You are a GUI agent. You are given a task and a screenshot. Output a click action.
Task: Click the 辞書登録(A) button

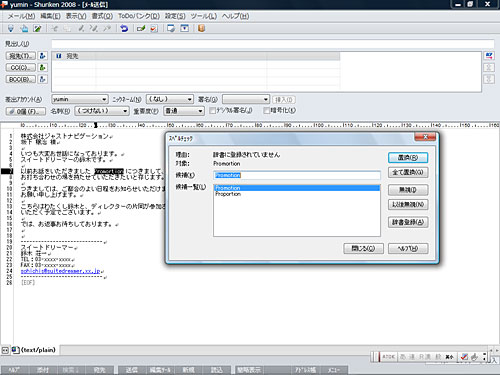pyautogui.click(x=408, y=222)
